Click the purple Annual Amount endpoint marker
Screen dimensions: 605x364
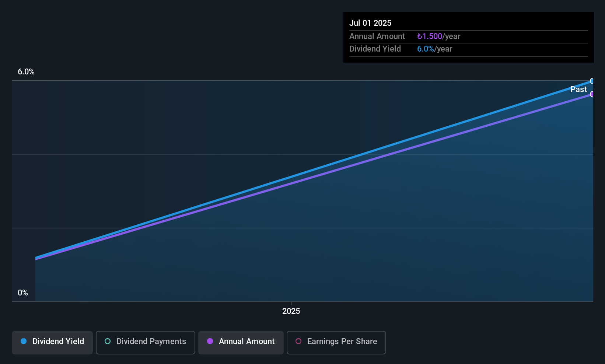(592, 94)
